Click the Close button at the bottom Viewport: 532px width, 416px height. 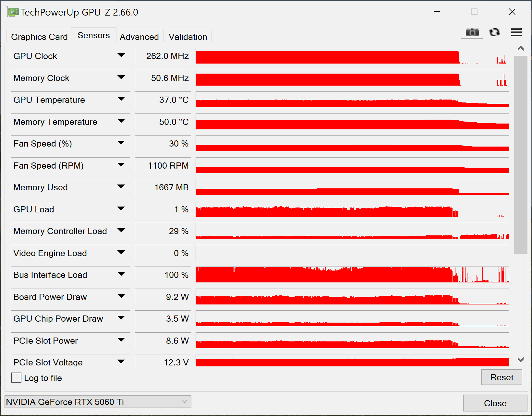click(495, 403)
